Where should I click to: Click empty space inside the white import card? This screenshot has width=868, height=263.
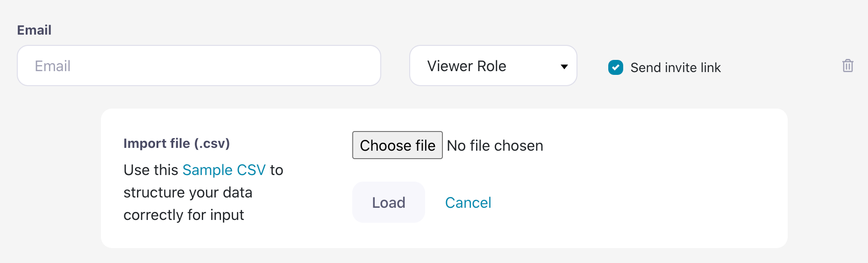pos(654,201)
